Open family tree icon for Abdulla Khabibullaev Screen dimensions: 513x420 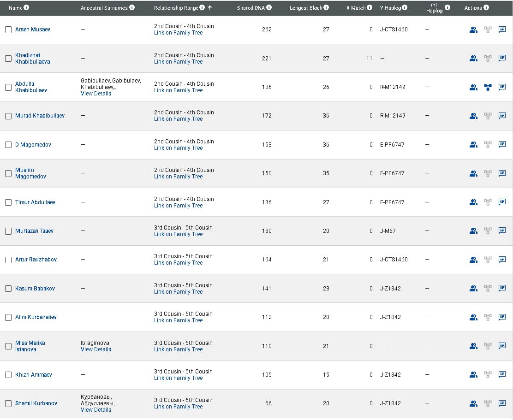pos(488,87)
